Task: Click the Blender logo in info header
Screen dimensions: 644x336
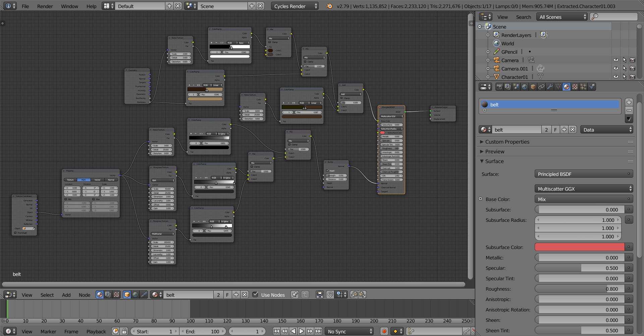Action: point(329,6)
